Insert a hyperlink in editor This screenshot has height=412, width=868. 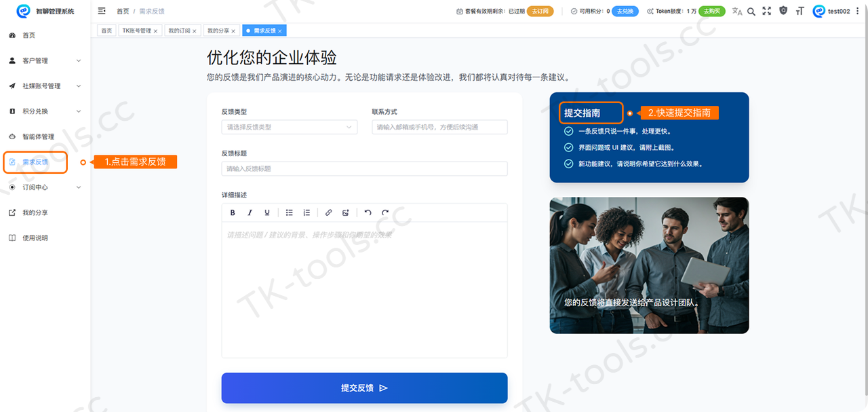(328, 212)
